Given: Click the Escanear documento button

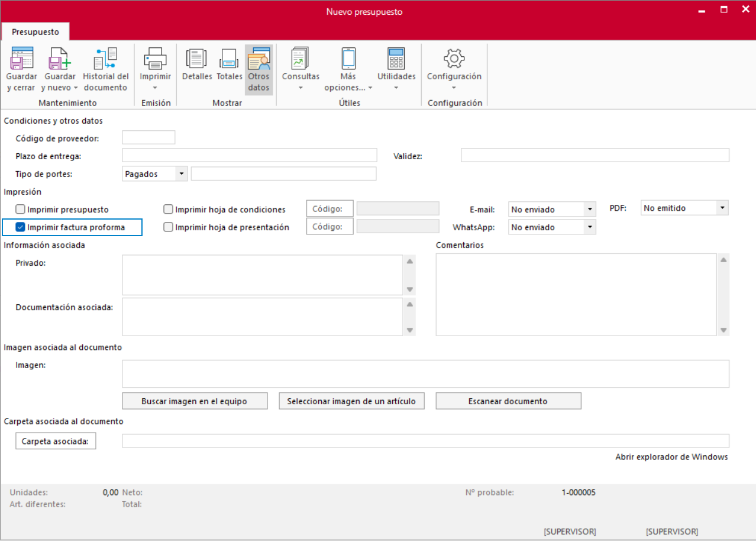Looking at the screenshot, I should coord(508,401).
